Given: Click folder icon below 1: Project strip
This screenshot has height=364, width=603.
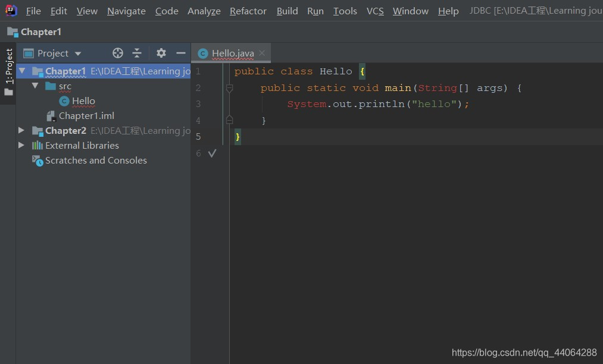Looking at the screenshot, I should 8,92.
